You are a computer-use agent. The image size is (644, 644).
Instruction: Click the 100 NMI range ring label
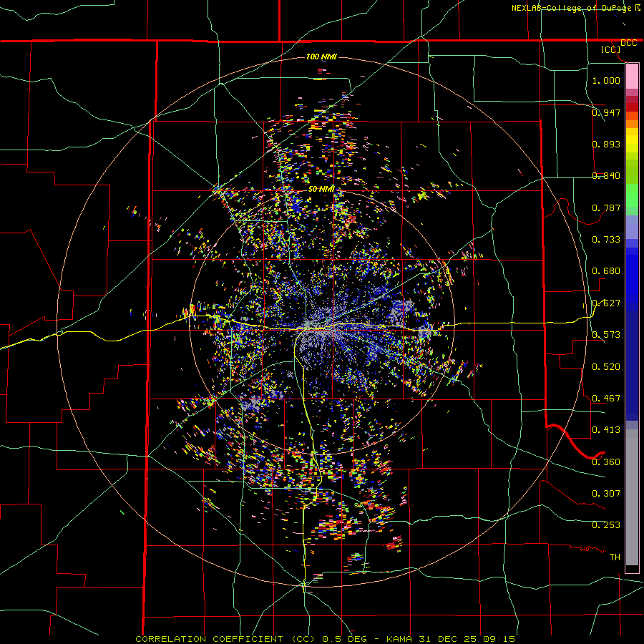coord(321,57)
